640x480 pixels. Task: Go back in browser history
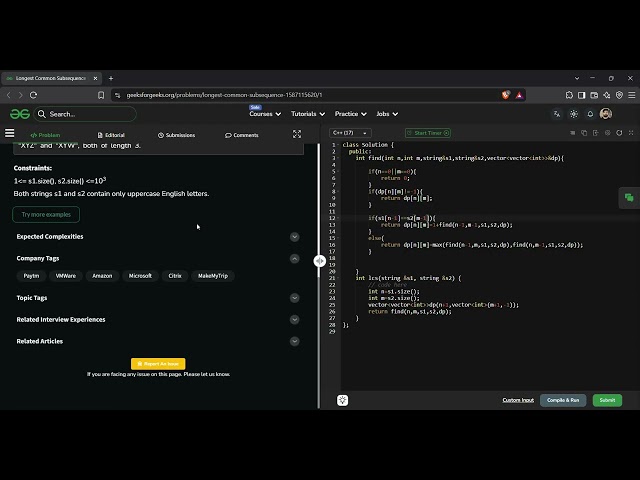(x=9, y=95)
